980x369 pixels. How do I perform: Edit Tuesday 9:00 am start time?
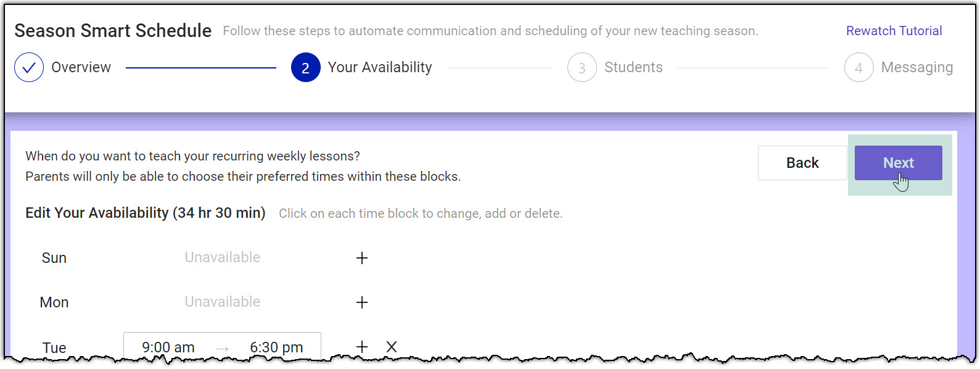[x=168, y=347]
